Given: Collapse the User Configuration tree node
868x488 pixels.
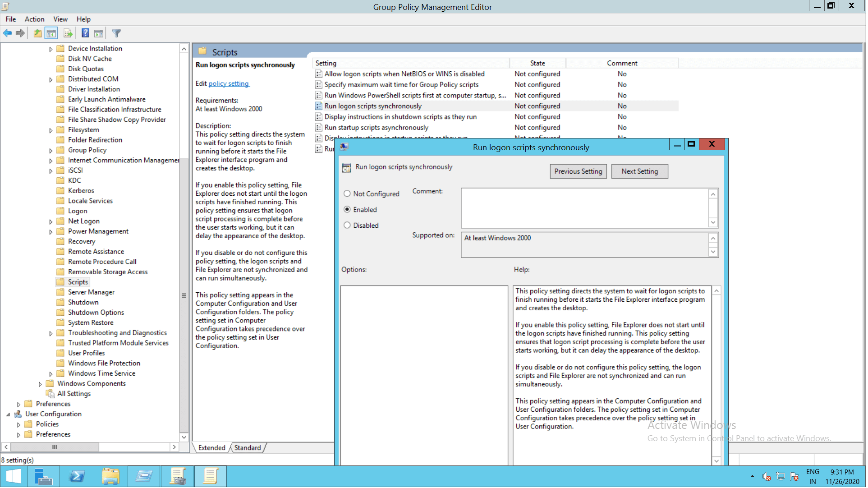Looking at the screenshot, I should (8, 414).
